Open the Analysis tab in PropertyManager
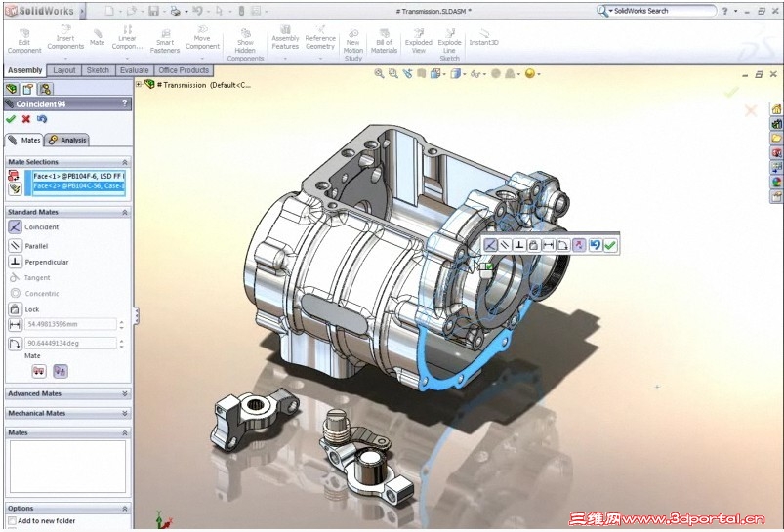Image resolution: width=784 pixels, height=532 pixels. click(68, 140)
